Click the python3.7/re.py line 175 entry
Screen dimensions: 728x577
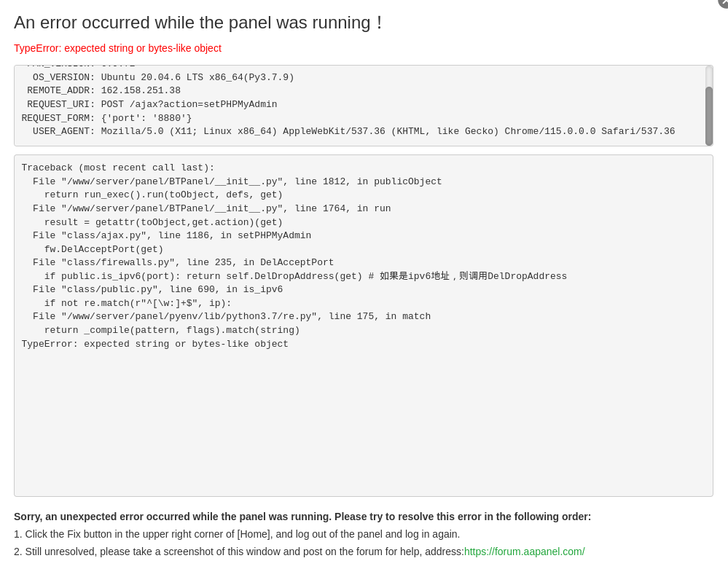click(231, 317)
